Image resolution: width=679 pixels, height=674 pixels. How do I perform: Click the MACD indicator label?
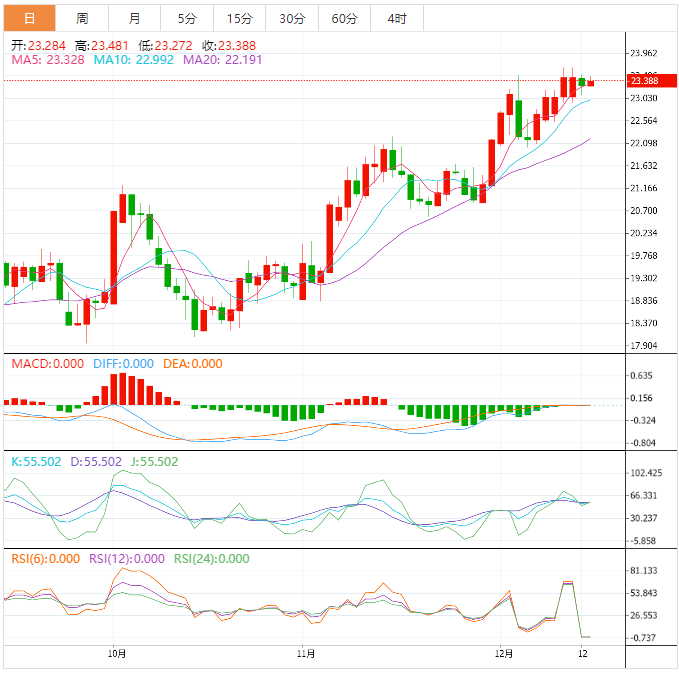coord(48,364)
